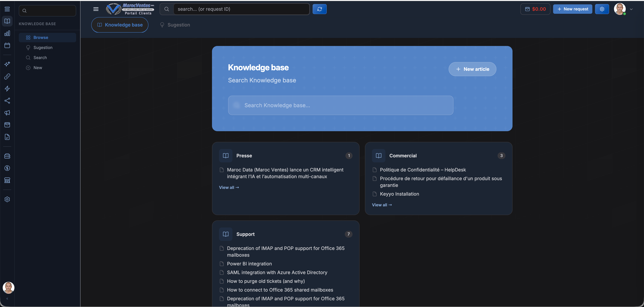The image size is (644, 307).
Task: Select Search in the Knowledge Base menu
Action: 40,58
